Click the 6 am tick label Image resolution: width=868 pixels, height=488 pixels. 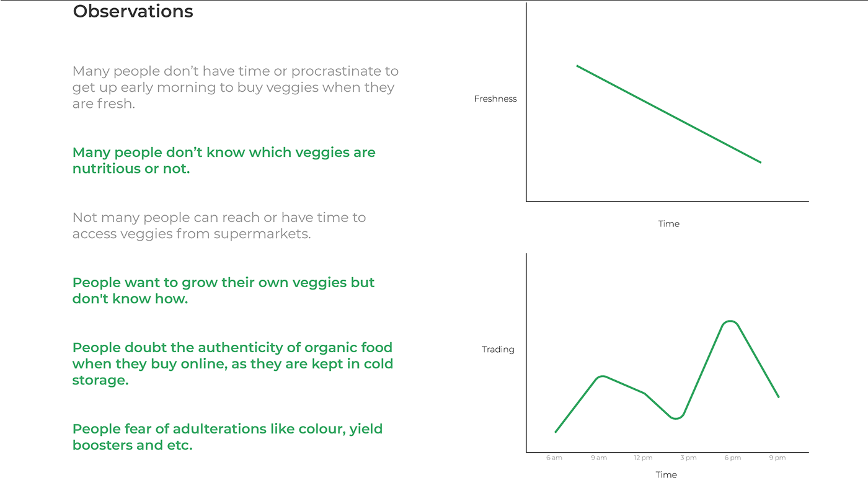point(554,458)
